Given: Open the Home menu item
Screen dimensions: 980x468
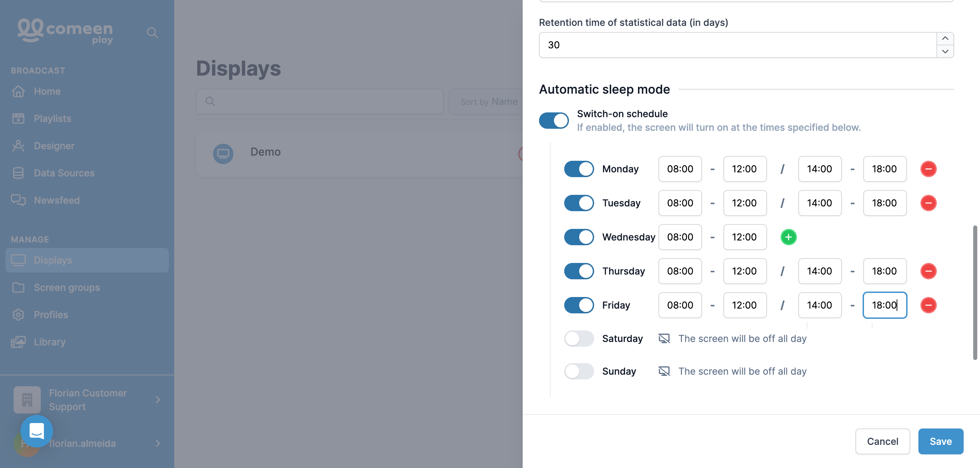Looking at the screenshot, I should [x=87, y=91].
